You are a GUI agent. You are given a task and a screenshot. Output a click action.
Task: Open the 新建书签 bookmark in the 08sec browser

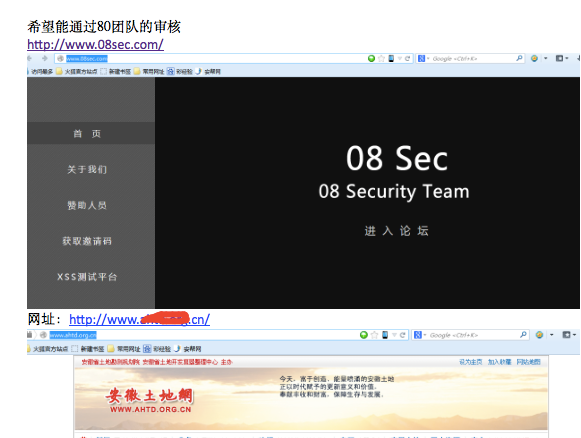point(116,72)
